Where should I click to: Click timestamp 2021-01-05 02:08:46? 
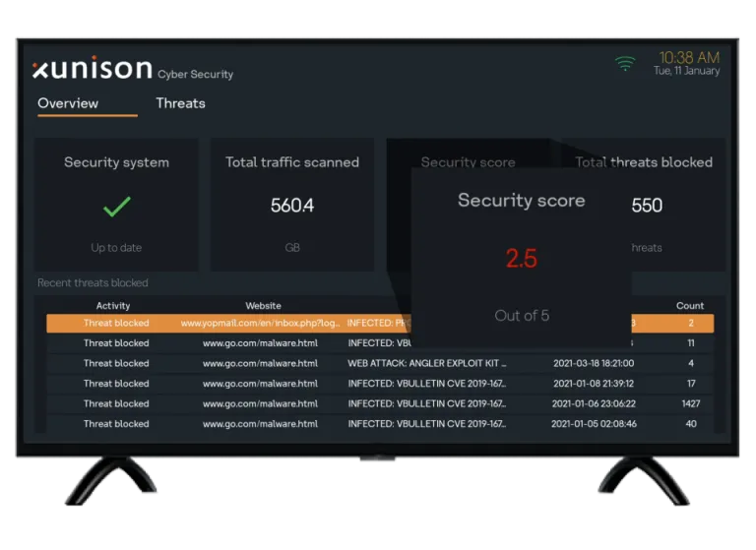pos(594,424)
